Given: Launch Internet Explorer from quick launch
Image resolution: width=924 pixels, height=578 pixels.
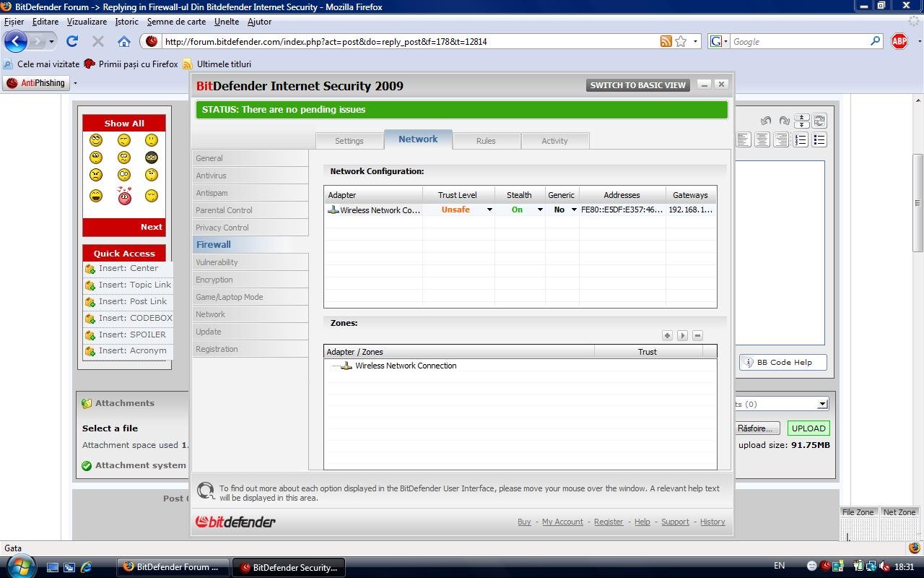Looking at the screenshot, I should (x=87, y=567).
